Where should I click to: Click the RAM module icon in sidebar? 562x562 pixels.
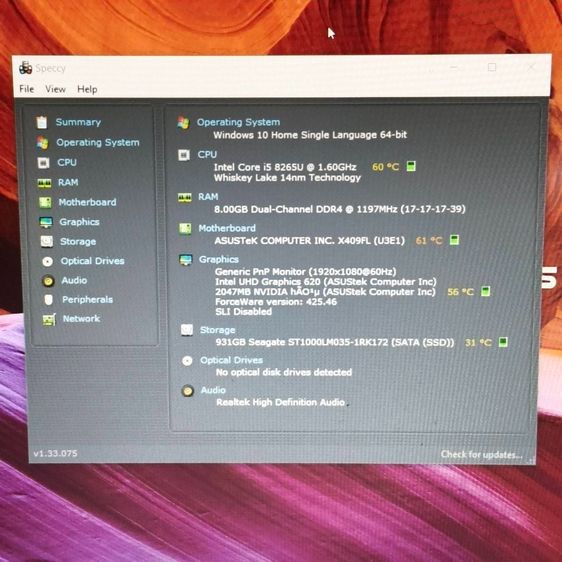coord(44,183)
